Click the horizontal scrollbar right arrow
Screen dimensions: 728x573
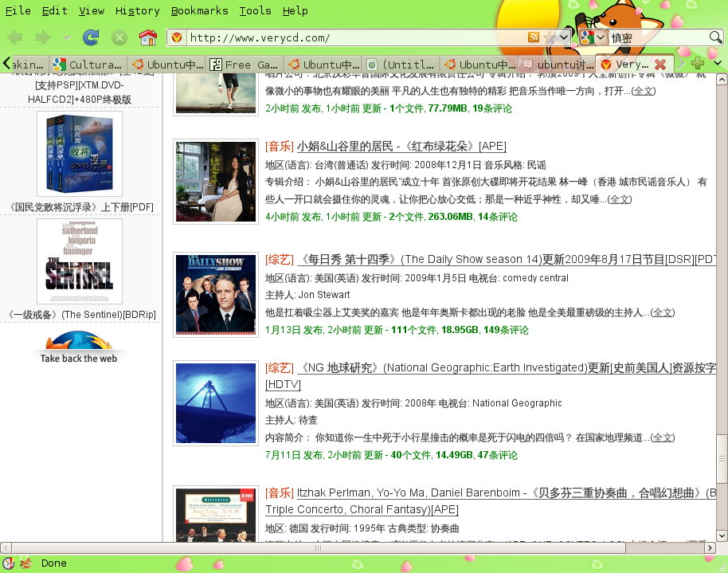click(x=710, y=547)
